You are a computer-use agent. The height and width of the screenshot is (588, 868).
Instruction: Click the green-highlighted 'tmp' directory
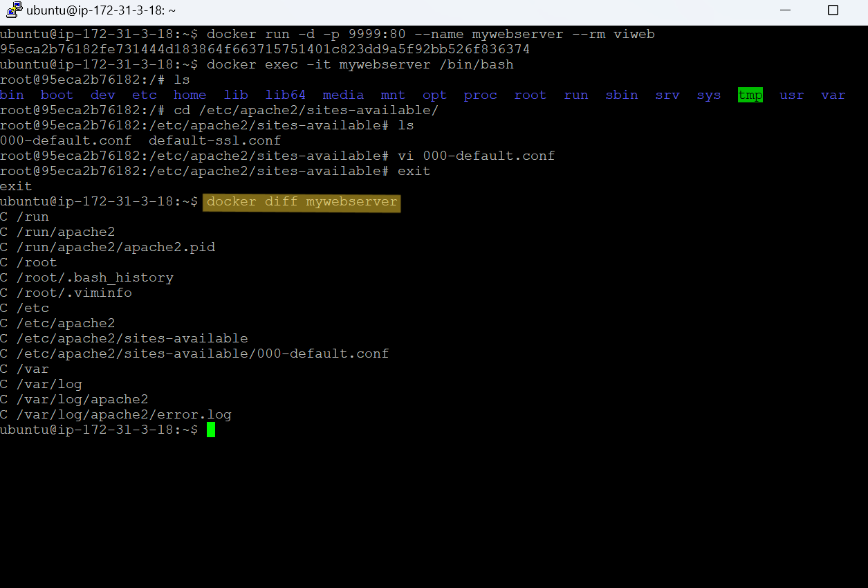pyautogui.click(x=750, y=95)
